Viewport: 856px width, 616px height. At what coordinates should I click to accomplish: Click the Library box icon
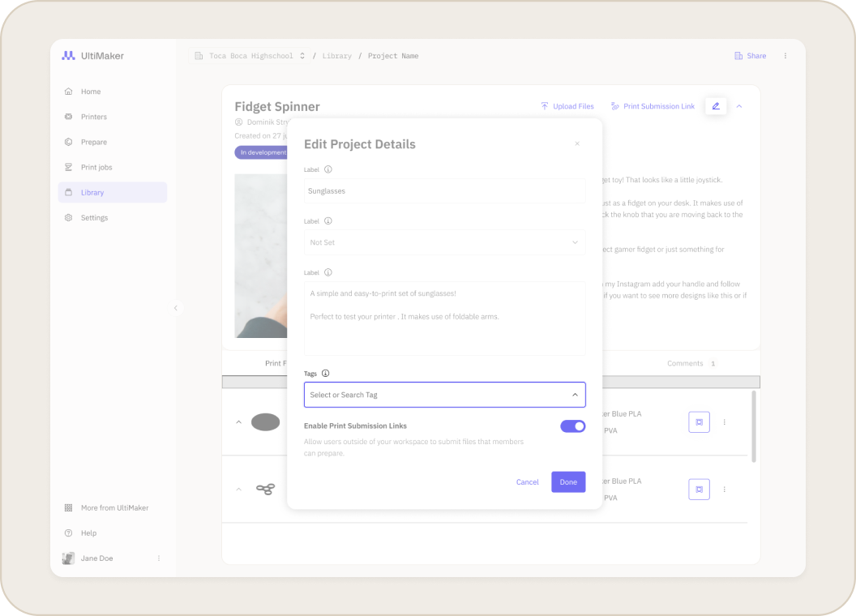pyautogui.click(x=68, y=192)
